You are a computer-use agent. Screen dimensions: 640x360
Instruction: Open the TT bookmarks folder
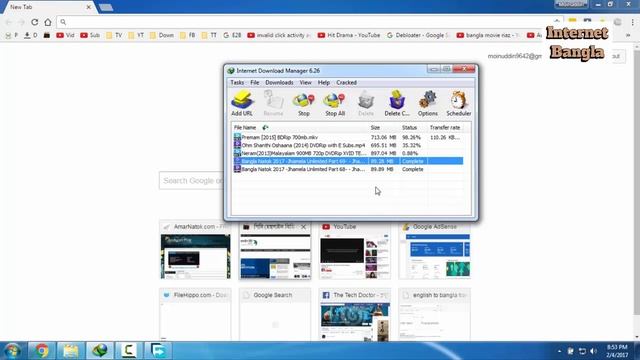click(209, 36)
